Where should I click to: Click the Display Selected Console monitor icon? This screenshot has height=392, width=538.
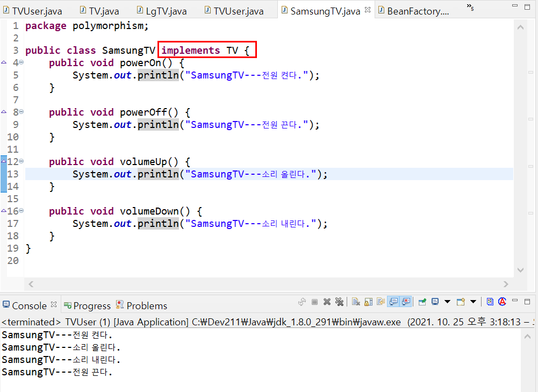click(x=435, y=302)
